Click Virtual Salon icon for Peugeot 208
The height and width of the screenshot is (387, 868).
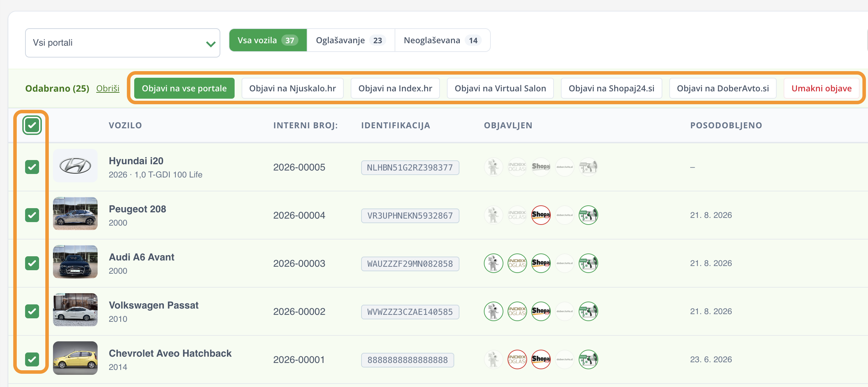point(588,215)
